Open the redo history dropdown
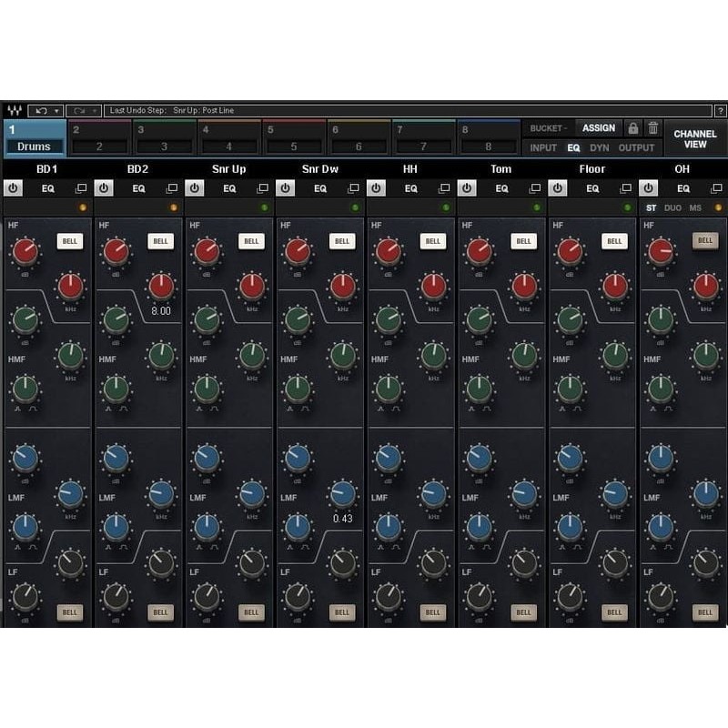728x728 pixels. click(93, 110)
